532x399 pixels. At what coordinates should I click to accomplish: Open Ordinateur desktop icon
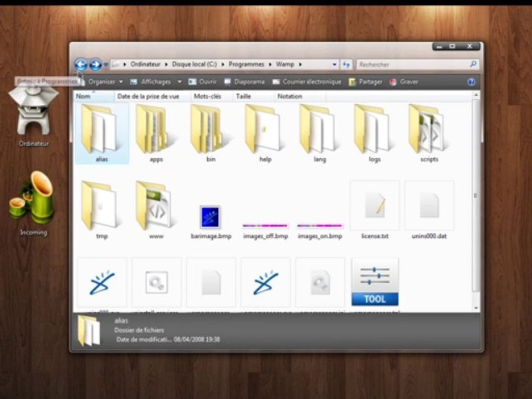34,117
